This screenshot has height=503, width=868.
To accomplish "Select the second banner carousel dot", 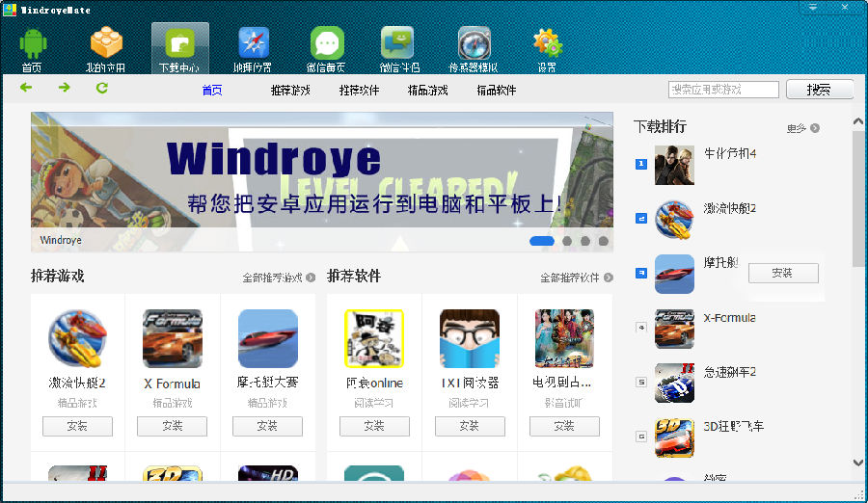I will [x=567, y=241].
